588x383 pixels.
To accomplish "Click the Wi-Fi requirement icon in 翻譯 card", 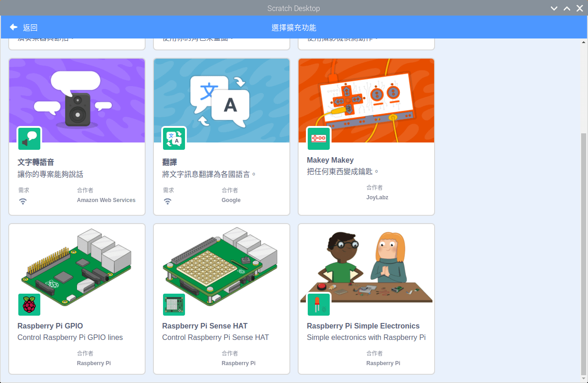I will [168, 201].
